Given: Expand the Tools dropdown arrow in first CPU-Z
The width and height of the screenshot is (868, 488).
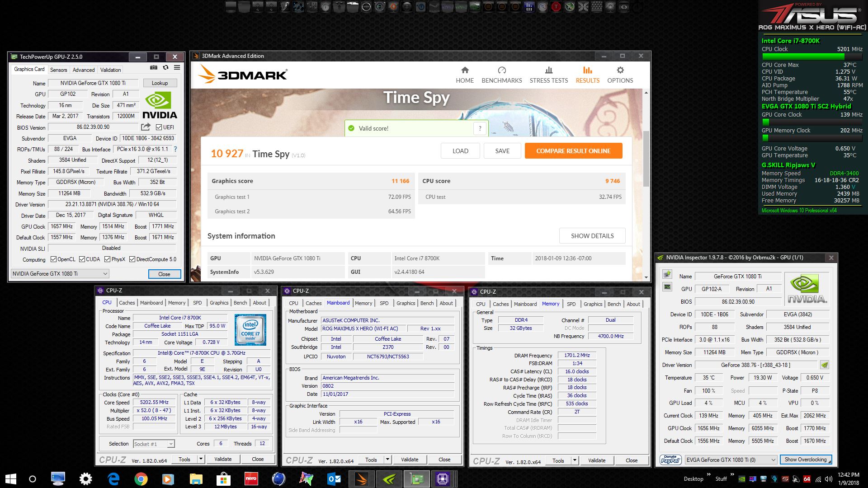Looking at the screenshot, I should (201, 459).
